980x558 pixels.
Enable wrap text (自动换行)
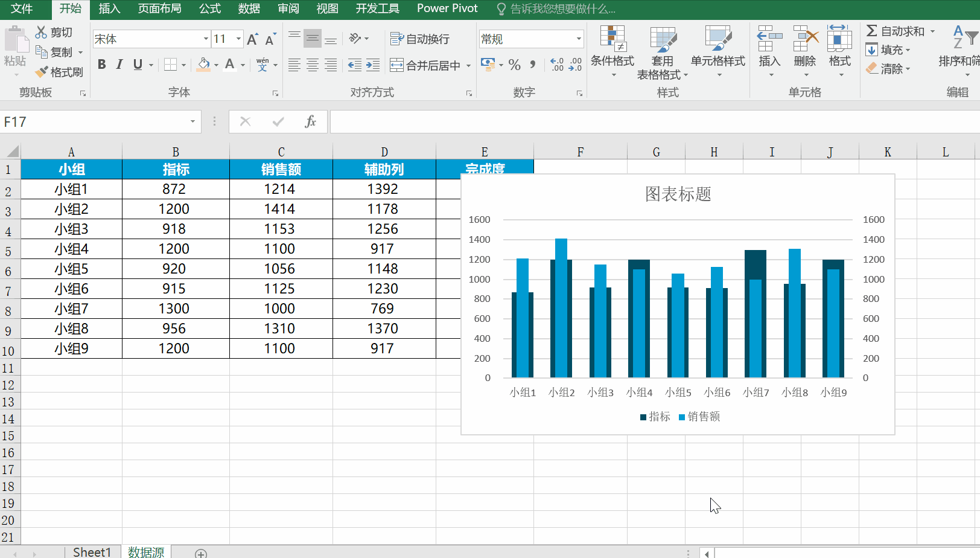(420, 39)
